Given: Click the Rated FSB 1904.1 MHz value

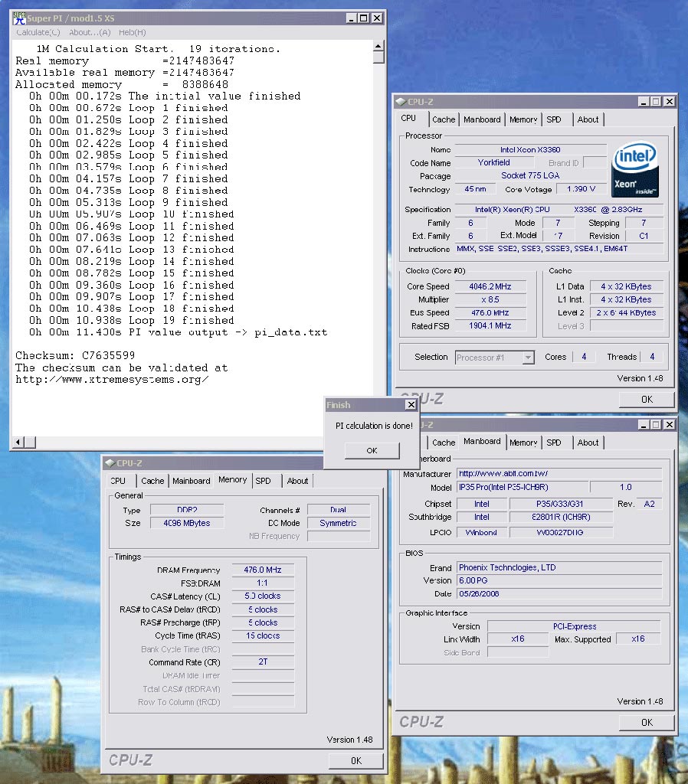Looking at the screenshot, I should tap(490, 325).
